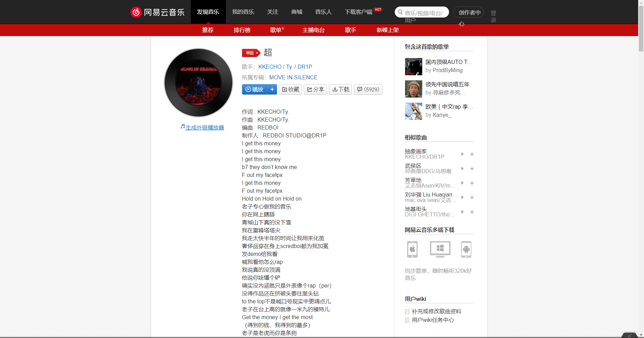Click the Windows download icon
Screen dimensions: 644x338
tap(439, 249)
